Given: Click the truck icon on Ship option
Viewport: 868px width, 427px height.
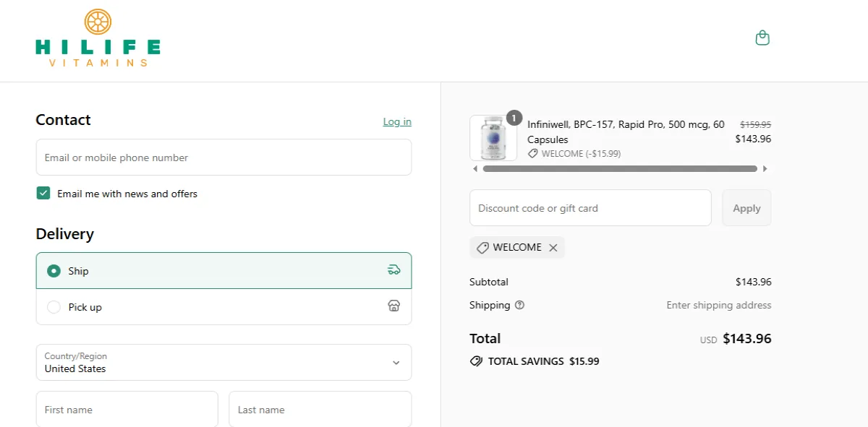Looking at the screenshot, I should 393,269.
